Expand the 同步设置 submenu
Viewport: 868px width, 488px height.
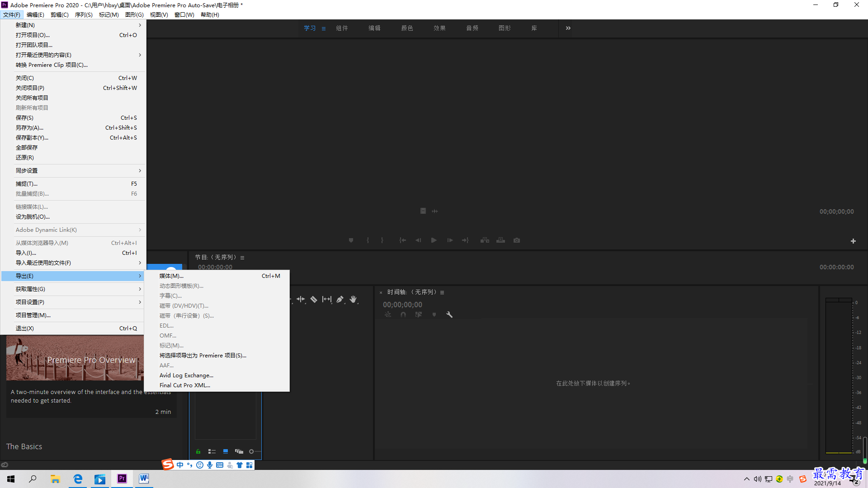pyautogui.click(x=73, y=170)
